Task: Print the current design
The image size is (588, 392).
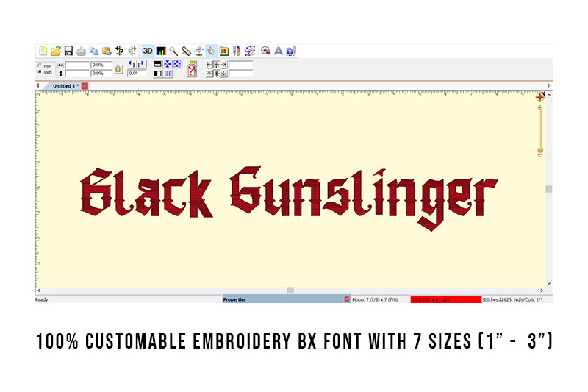Action: coord(81,51)
